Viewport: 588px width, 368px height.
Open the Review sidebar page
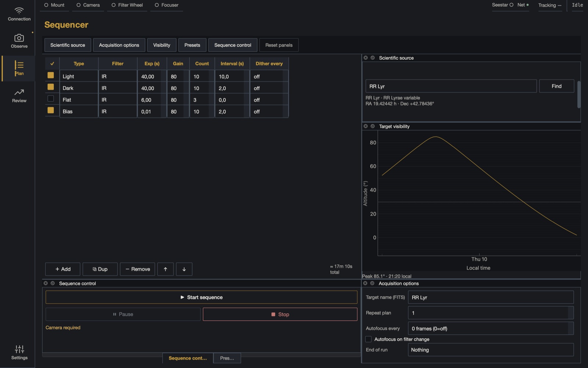19,95
